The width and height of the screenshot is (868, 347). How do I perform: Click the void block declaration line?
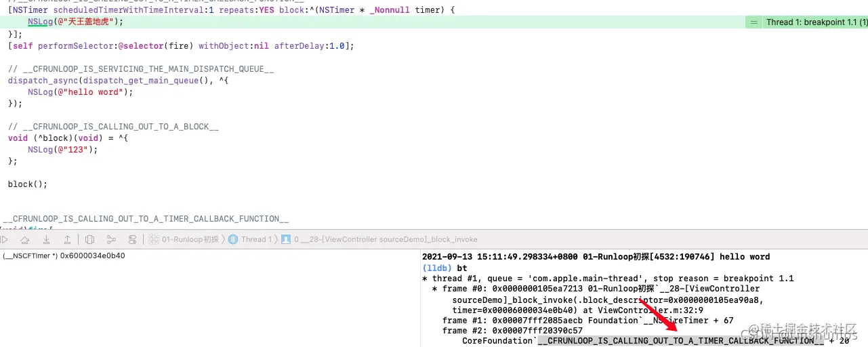(68, 138)
